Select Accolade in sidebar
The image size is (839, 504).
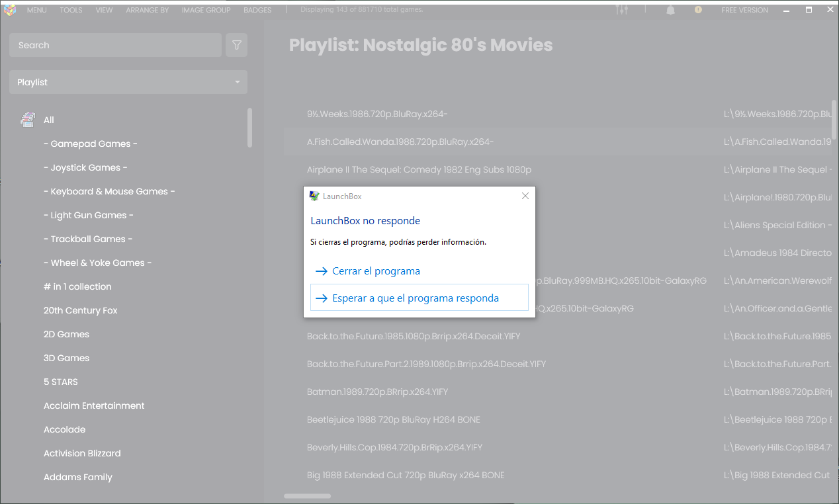pos(64,429)
